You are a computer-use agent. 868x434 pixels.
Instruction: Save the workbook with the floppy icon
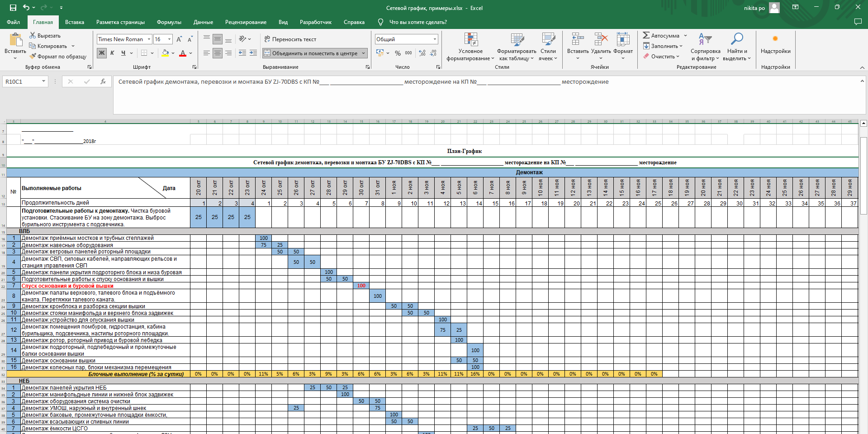13,8
